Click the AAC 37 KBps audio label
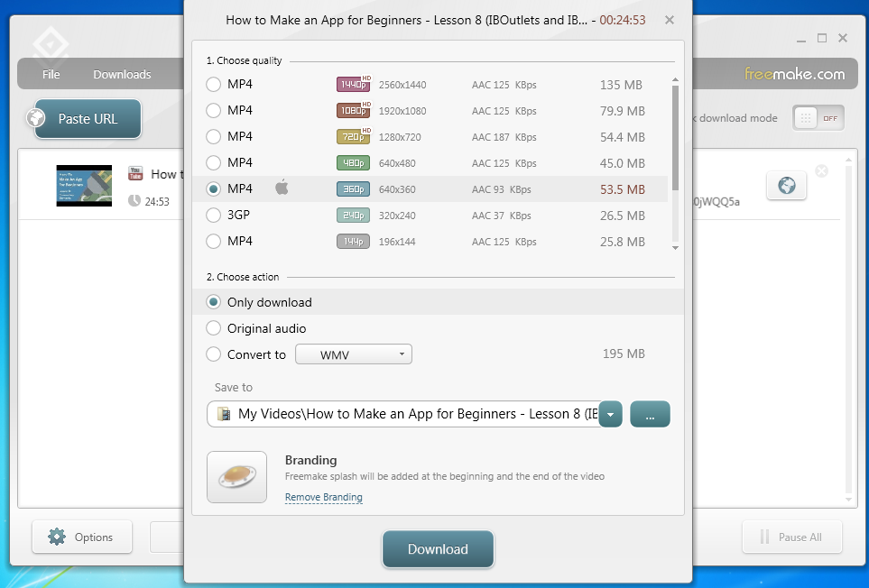869x588 pixels. coord(501,216)
